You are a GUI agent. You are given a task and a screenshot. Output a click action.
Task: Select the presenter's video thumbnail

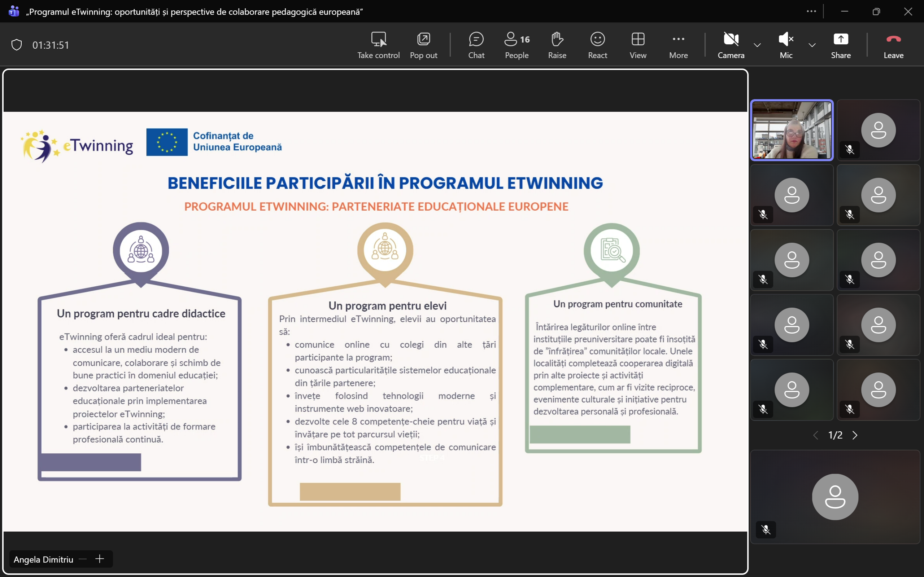[x=792, y=130]
